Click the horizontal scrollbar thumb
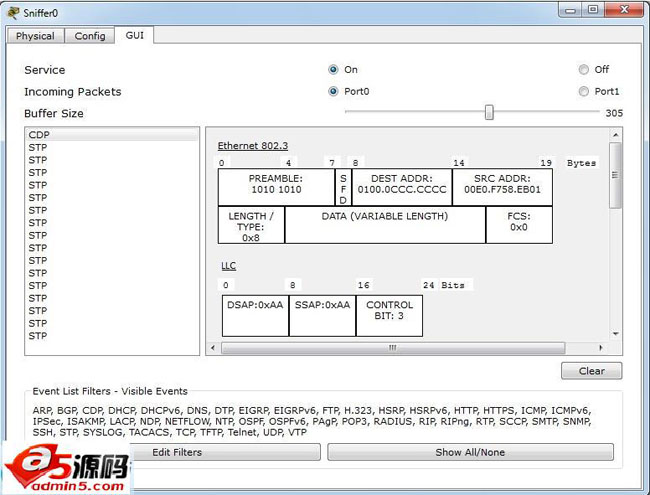This screenshot has height=495, width=650. click(x=393, y=347)
